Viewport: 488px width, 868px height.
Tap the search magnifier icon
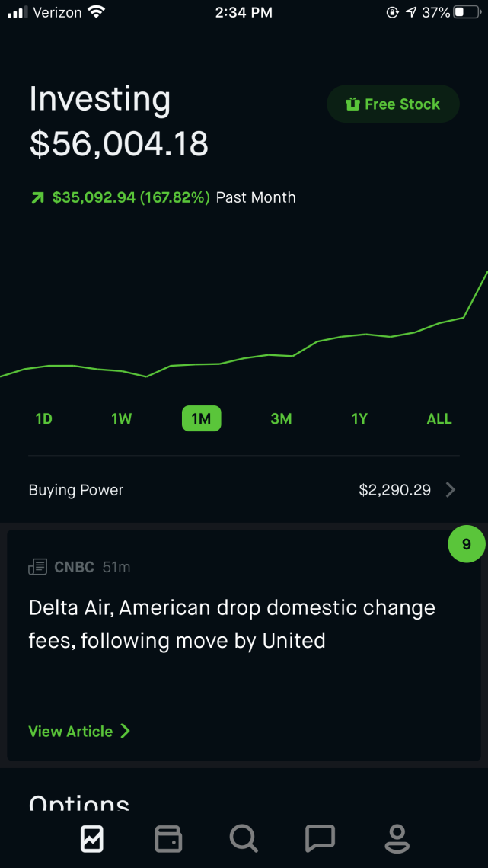(x=244, y=839)
